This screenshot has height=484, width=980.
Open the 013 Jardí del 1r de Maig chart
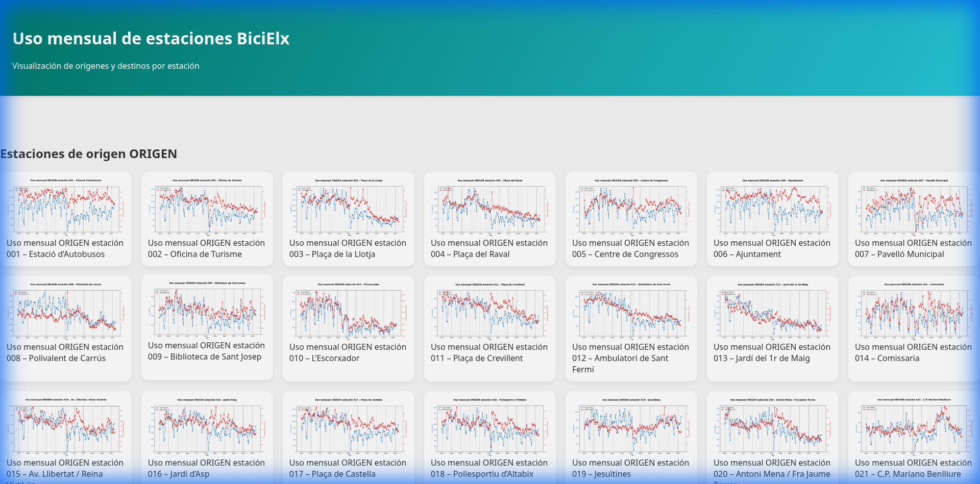773,310
